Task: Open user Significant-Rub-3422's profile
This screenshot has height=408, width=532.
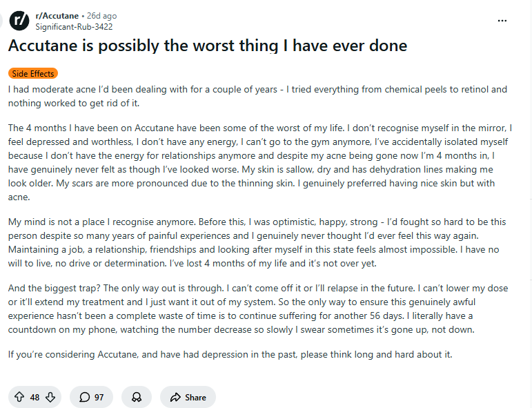Action: click(x=74, y=27)
